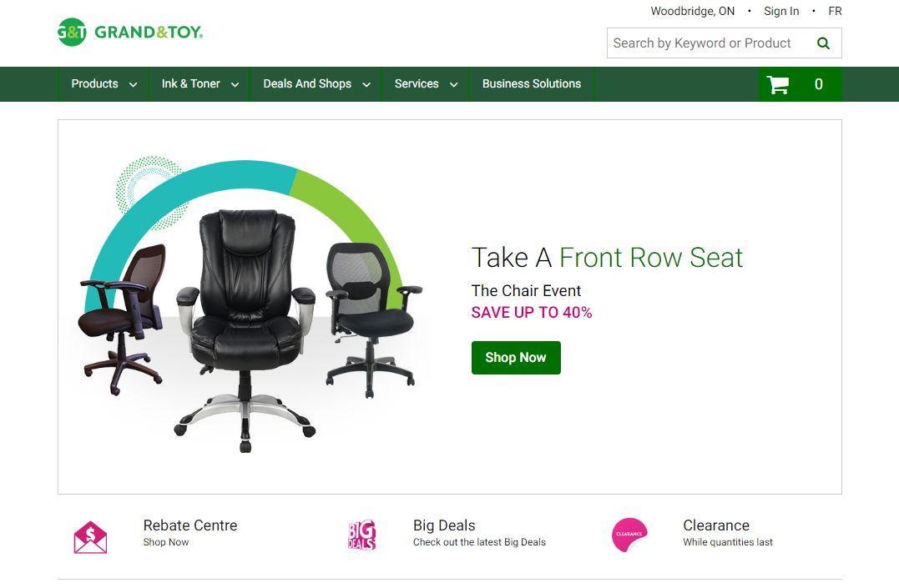Screen dimensions: 899x588
Task: Click the search magnifier icon
Action: [x=823, y=43]
